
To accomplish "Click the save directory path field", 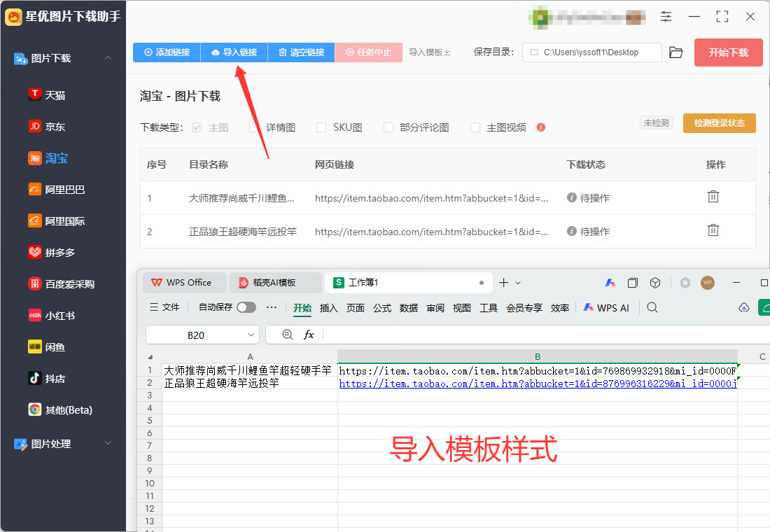I will point(591,52).
